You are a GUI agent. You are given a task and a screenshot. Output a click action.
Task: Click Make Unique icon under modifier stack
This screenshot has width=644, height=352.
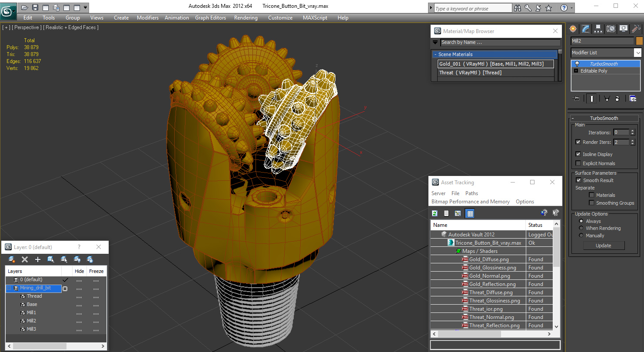click(607, 98)
